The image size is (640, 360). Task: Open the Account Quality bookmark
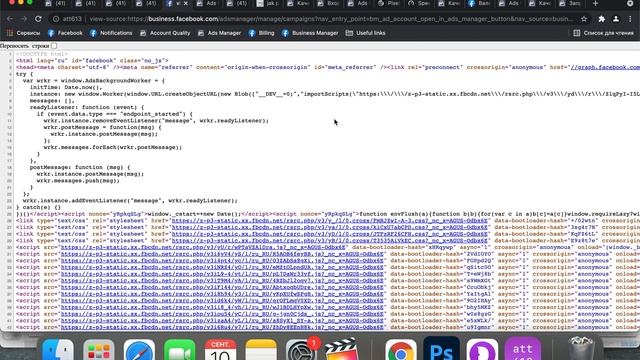coord(165,33)
